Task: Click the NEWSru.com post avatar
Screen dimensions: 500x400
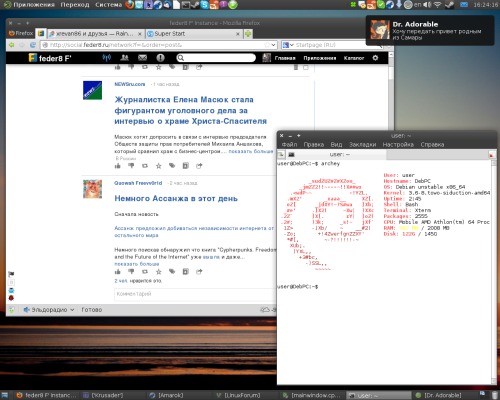Action: click(x=92, y=90)
